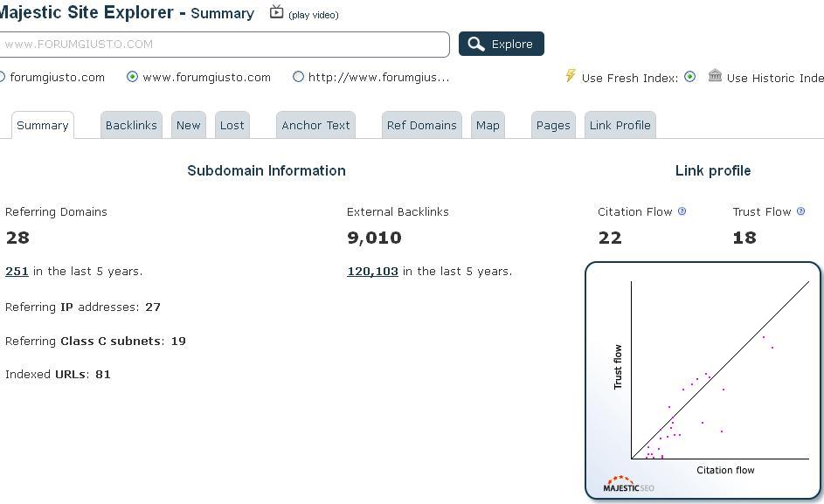Open the Lost tab

(232, 125)
